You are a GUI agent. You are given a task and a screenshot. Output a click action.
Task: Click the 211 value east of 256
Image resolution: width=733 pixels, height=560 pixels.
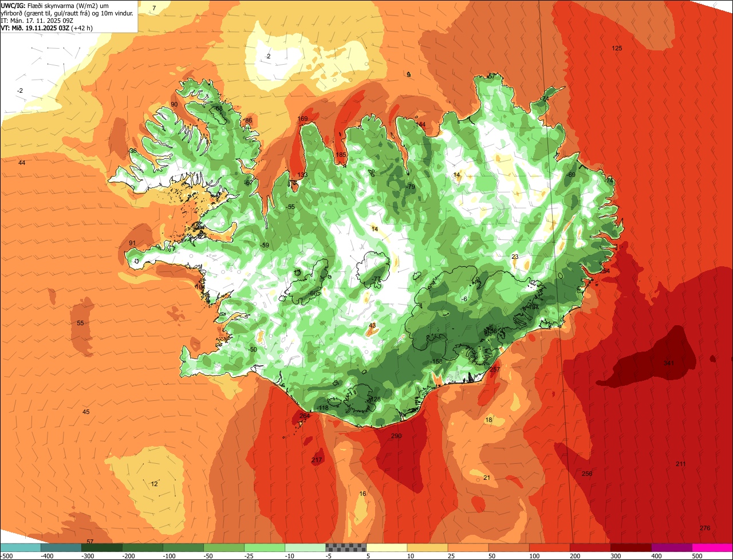[x=680, y=464]
